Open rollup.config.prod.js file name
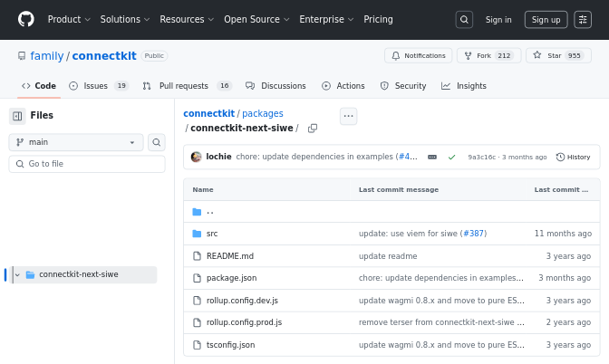 tap(245, 322)
